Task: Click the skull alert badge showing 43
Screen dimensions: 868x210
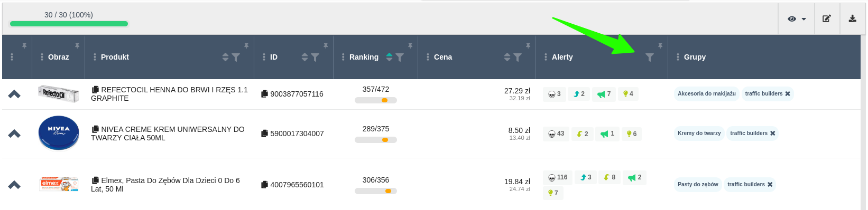Action: tap(556, 134)
